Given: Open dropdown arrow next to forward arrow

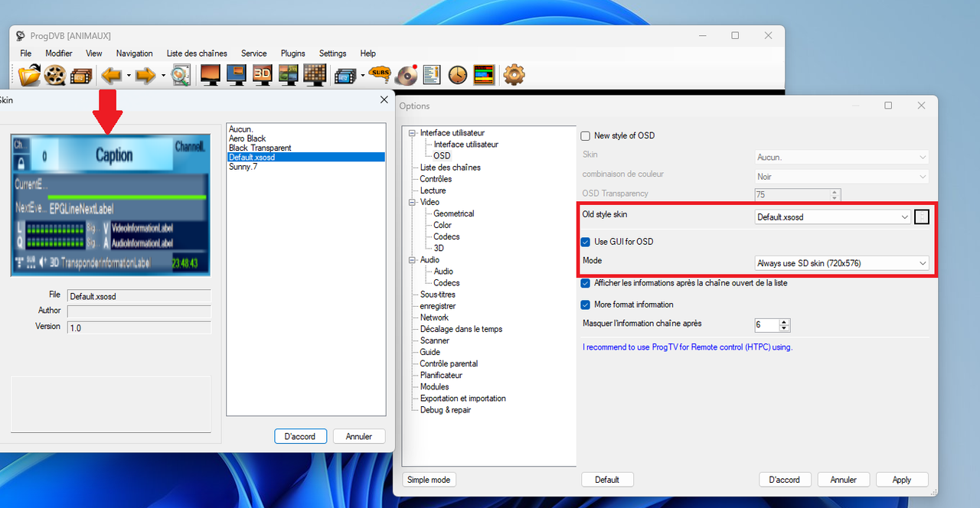Looking at the screenshot, I should click(163, 76).
